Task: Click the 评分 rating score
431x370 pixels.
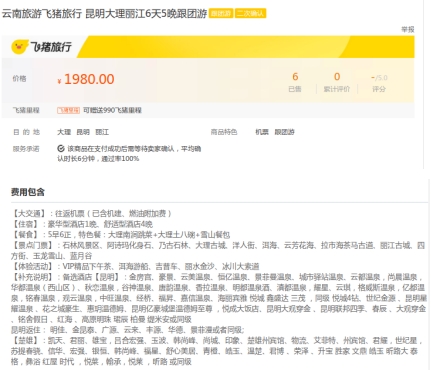Action: 379,83
